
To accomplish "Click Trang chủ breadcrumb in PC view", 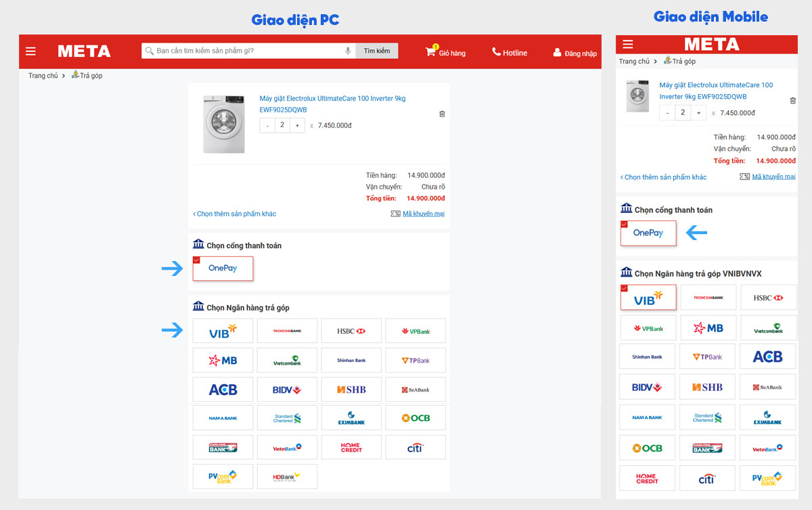I will point(43,76).
